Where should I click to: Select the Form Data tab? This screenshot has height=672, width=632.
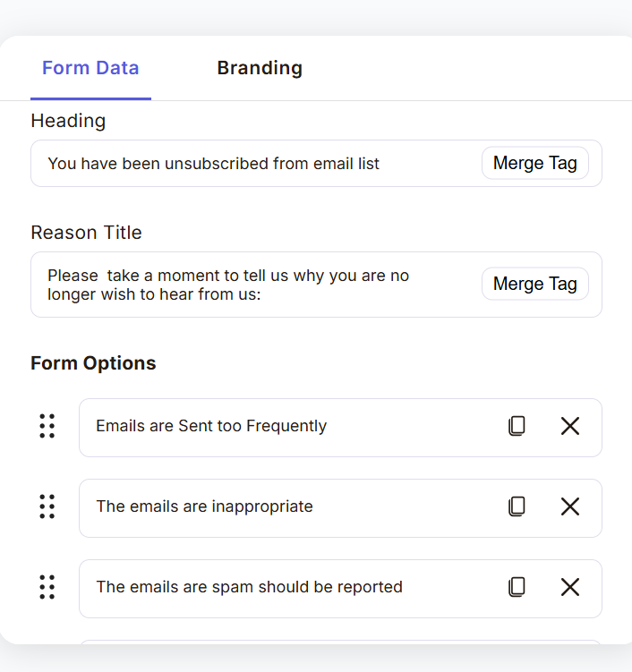pyautogui.click(x=90, y=68)
